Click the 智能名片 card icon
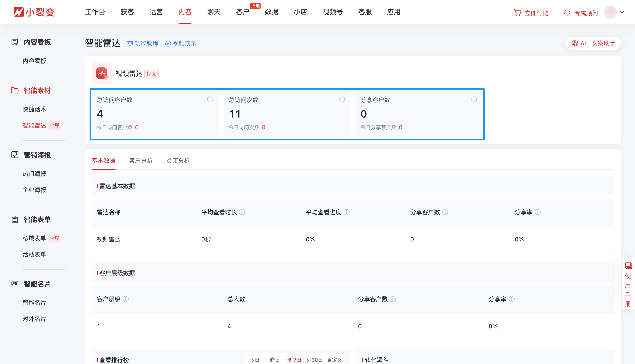The image size is (635, 364). (15, 284)
